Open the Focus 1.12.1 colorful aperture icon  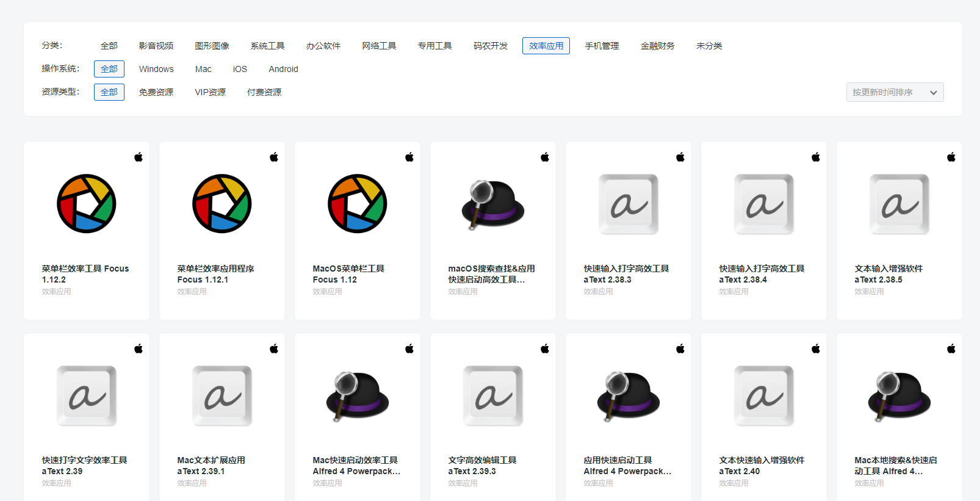[x=222, y=204]
